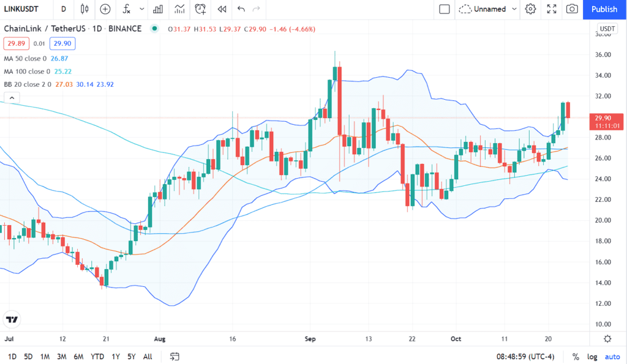Toggle percent scale with % button
The height and width of the screenshot is (364, 627).
pos(576,357)
